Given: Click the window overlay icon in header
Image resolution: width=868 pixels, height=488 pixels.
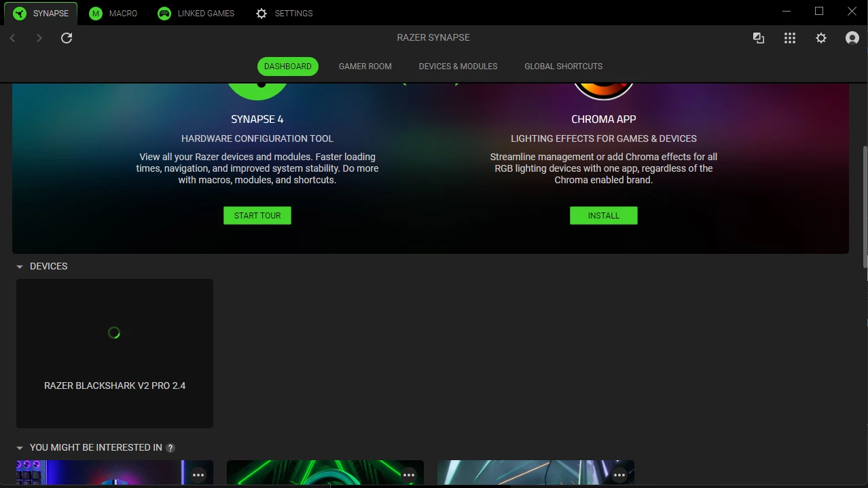Looking at the screenshot, I should (759, 38).
